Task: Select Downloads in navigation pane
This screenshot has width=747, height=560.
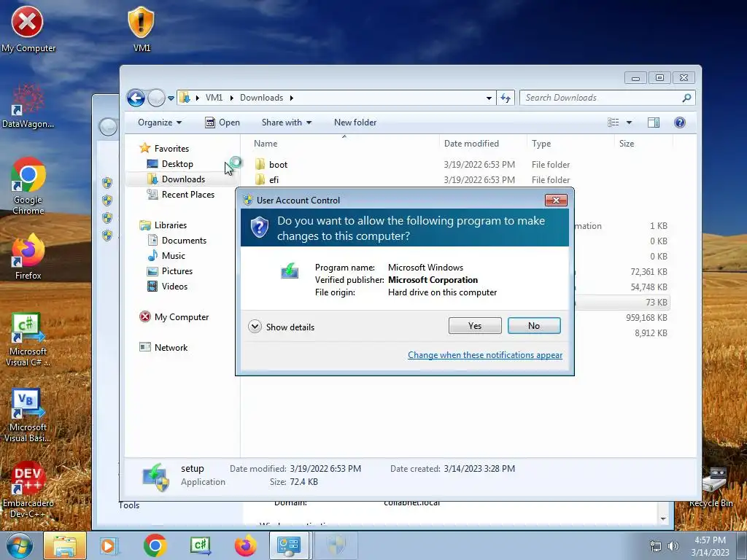Action: coord(177,179)
